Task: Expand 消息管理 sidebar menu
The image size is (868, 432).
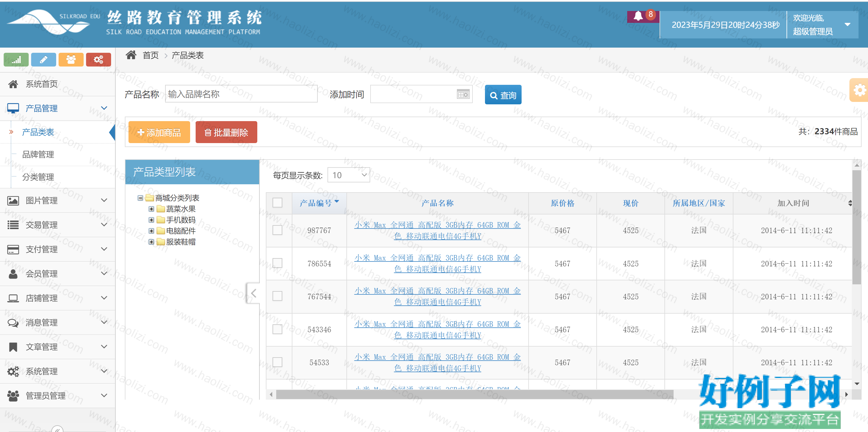Action: 57,322
